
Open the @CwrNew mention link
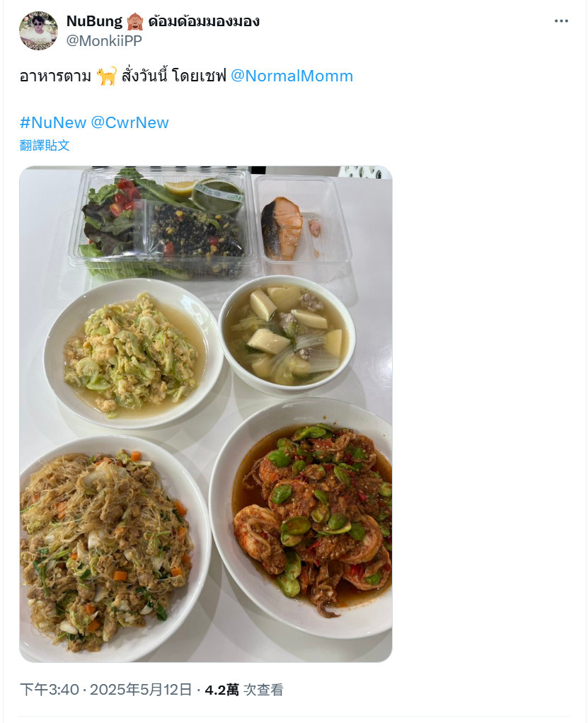click(129, 122)
